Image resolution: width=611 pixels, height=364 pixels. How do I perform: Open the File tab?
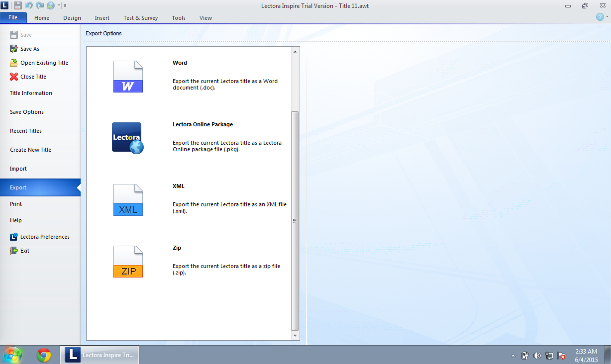[x=13, y=18]
